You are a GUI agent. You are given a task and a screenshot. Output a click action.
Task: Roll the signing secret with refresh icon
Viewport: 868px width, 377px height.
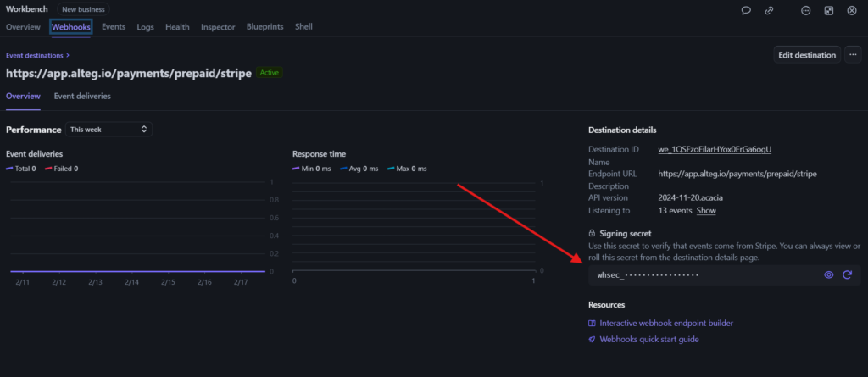pos(847,275)
